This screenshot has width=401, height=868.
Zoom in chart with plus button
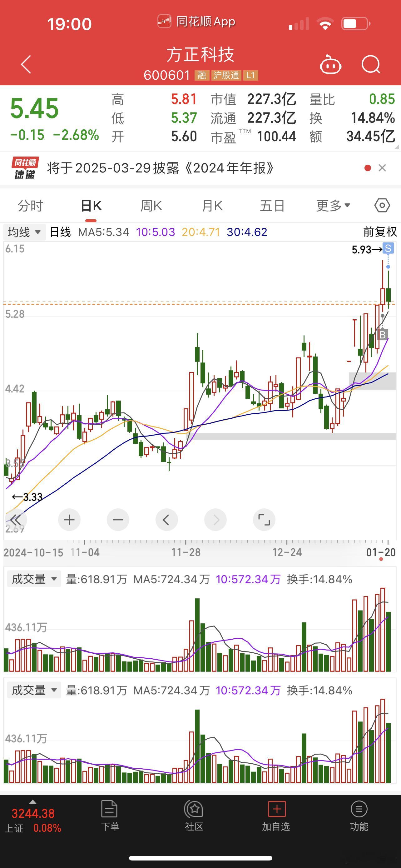(69, 520)
